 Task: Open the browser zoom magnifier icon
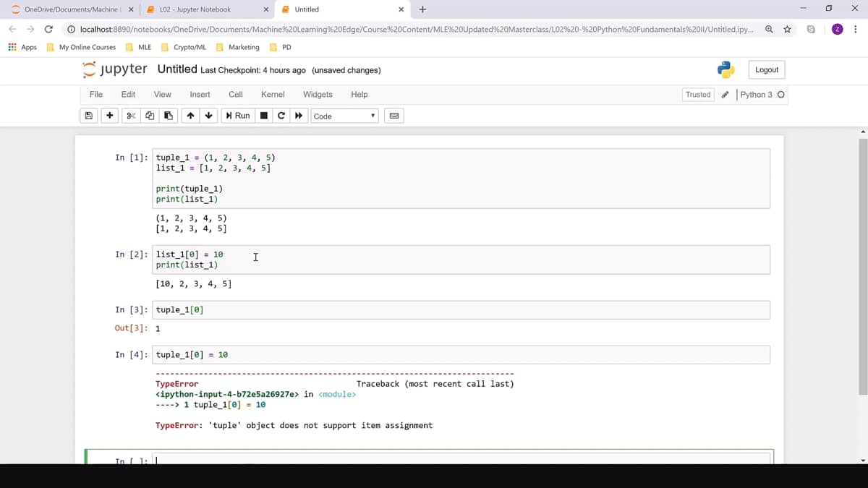tap(769, 30)
